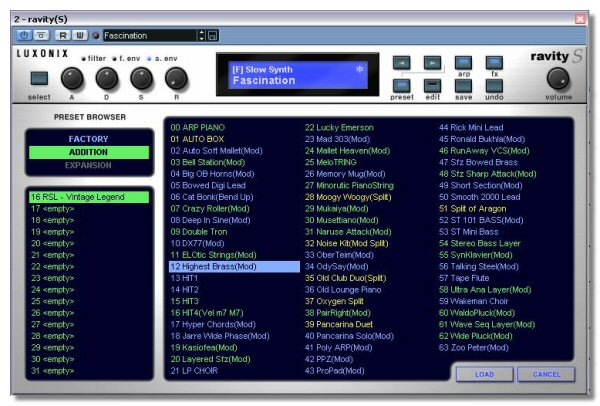Click the R release knob
Image resolution: width=600 pixels, height=406 pixels.
click(176, 78)
